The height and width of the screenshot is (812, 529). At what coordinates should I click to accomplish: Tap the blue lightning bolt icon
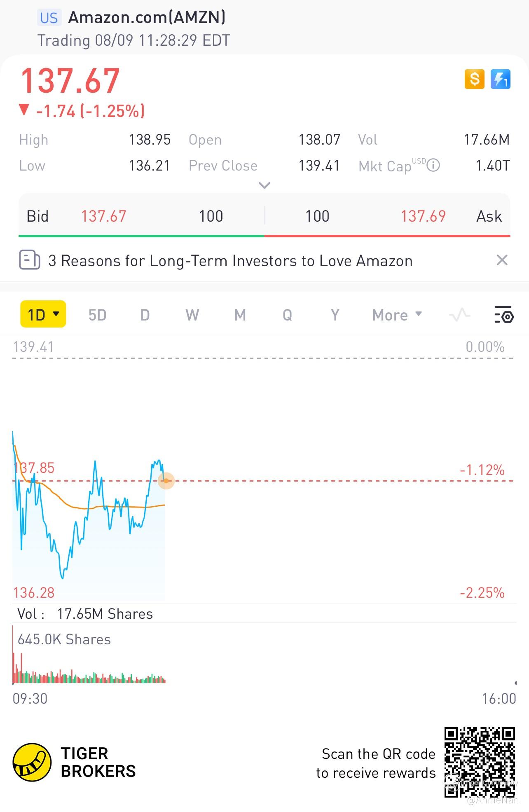click(501, 79)
